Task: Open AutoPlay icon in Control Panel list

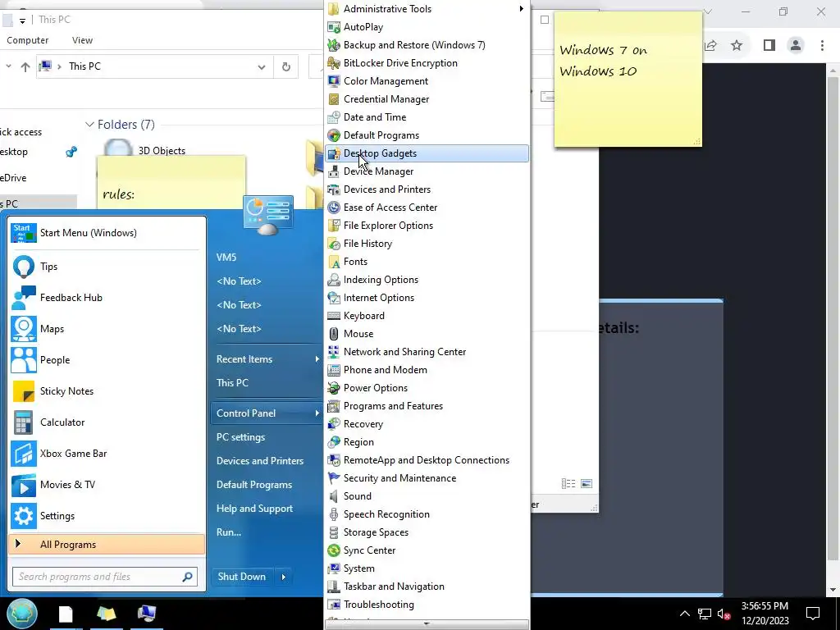Action: coord(334,27)
